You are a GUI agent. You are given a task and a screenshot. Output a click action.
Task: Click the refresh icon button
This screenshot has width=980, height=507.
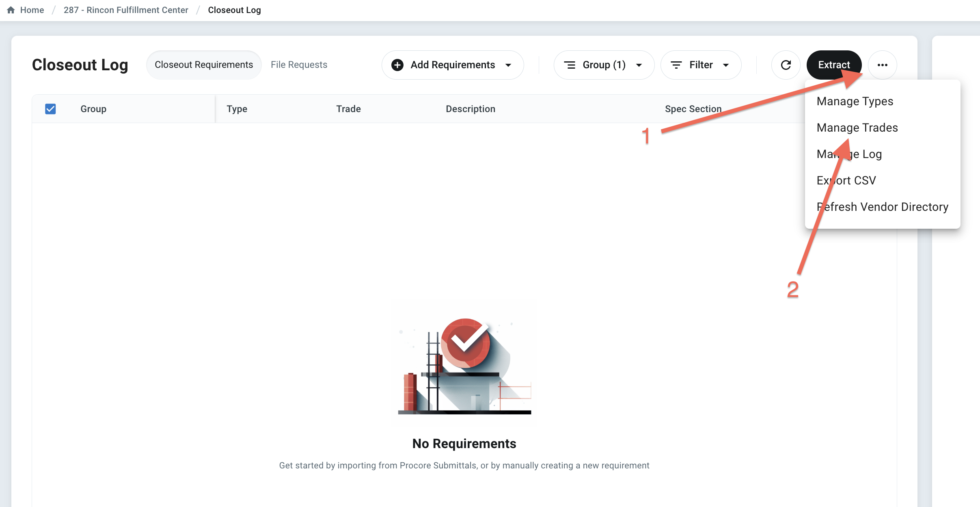(x=786, y=65)
